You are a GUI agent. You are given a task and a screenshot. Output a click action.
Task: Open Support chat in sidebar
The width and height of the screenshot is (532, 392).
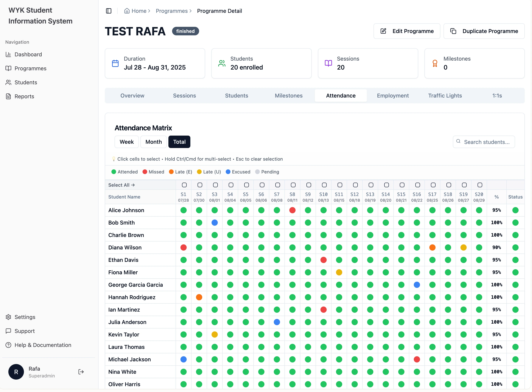pyautogui.click(x=24, y=331)
